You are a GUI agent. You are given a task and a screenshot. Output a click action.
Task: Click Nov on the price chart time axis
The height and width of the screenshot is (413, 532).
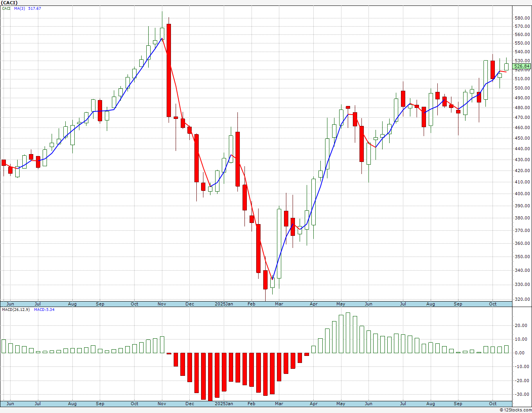[162, 304]
